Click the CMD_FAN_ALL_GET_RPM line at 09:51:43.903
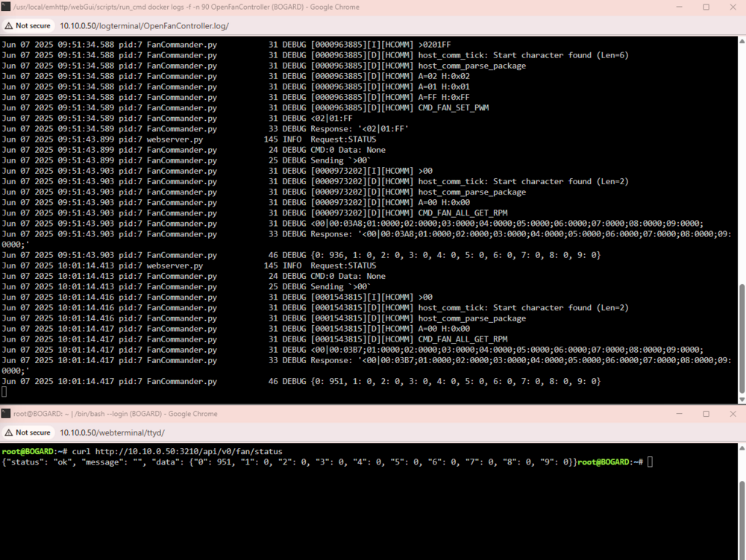Viewport: 746px width, 560px height. pyautogui.click(x=254, y=213)
